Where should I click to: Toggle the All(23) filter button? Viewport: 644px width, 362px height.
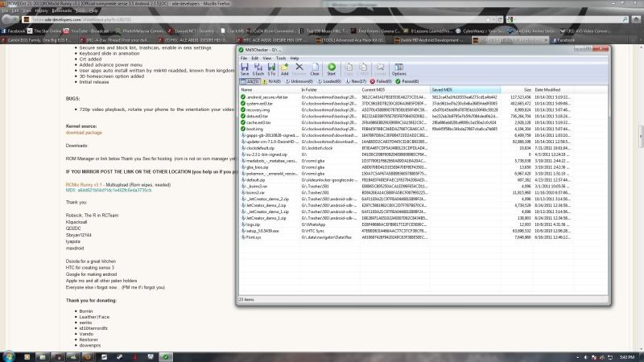tap(249, 81)
